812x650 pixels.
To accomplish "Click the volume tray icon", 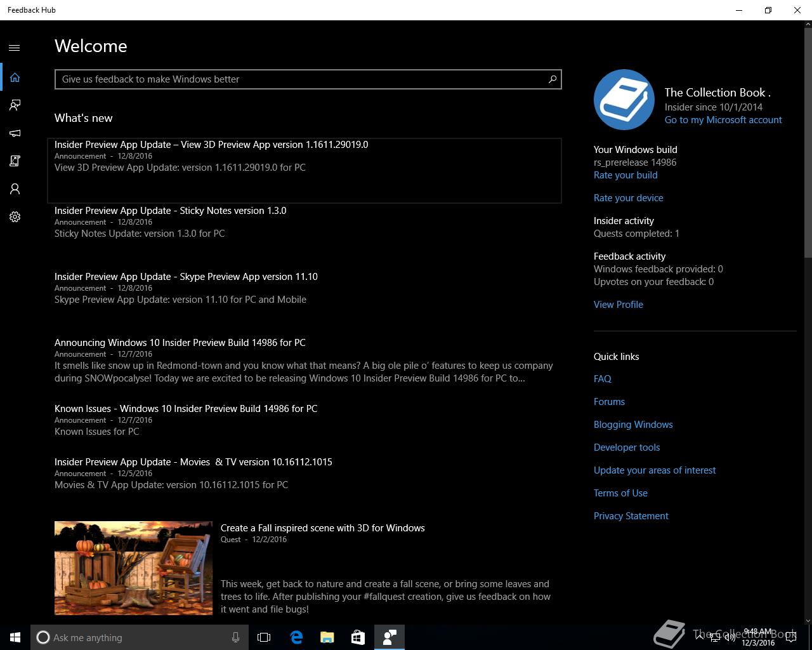I will 730,638.
